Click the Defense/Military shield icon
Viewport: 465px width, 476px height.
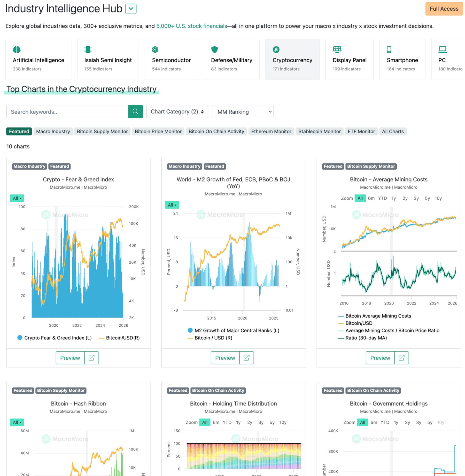coord(214,50)
